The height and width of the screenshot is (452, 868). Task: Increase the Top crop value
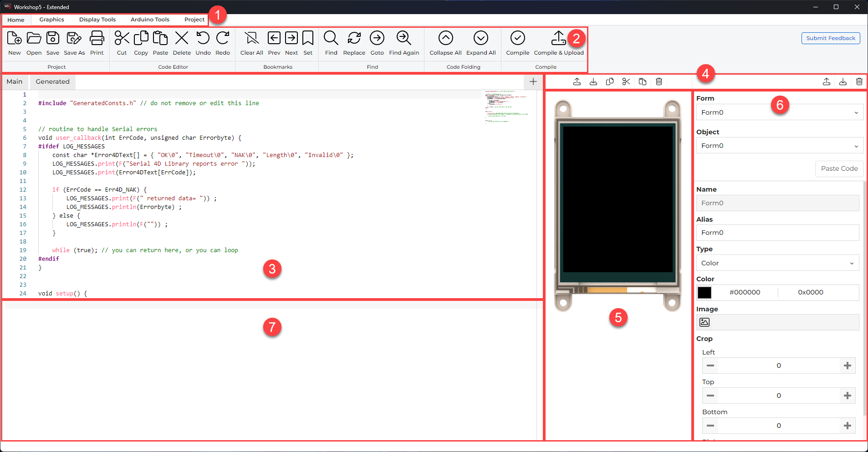(x=848, y=396)
